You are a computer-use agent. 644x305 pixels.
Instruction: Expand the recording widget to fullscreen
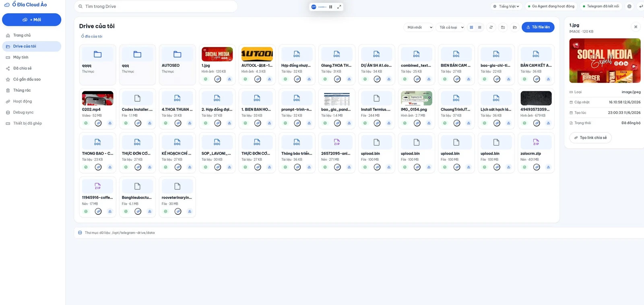coord(339,7)
